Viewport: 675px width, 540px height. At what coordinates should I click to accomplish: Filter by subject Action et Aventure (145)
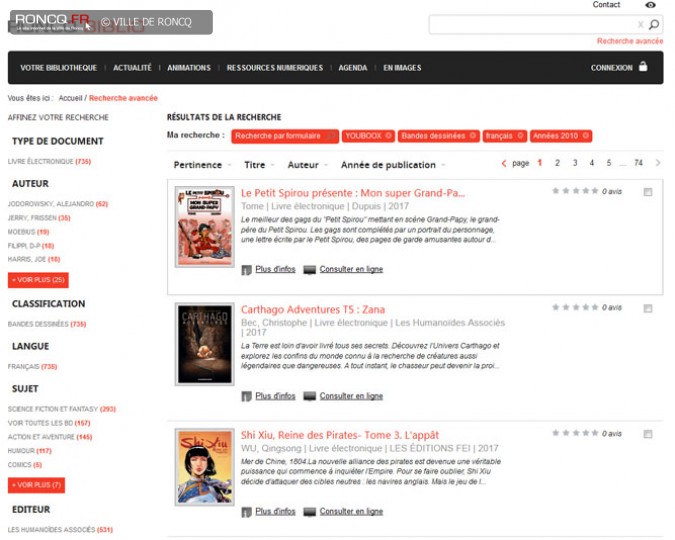[50, 437]
